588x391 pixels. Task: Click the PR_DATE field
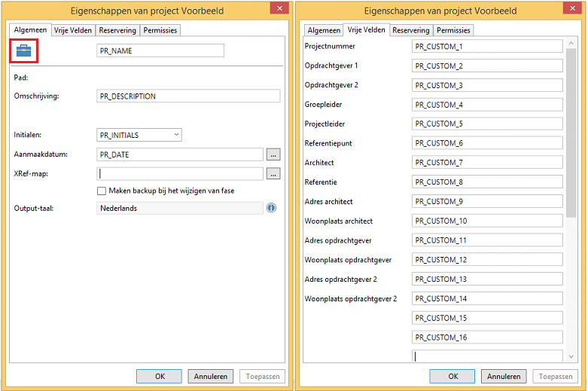point(180,154)
